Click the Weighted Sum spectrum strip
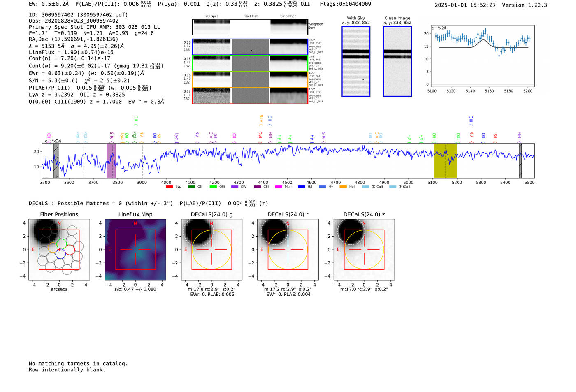This screenshot has height=392, width=576. click(x=250, y=27)
